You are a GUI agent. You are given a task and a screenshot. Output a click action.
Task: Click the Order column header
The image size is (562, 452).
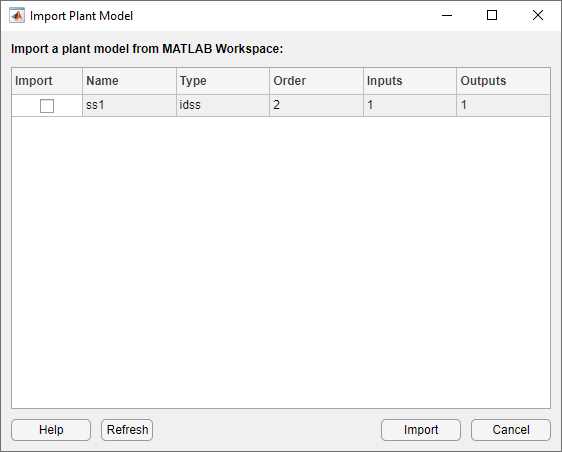coord(316,81)
